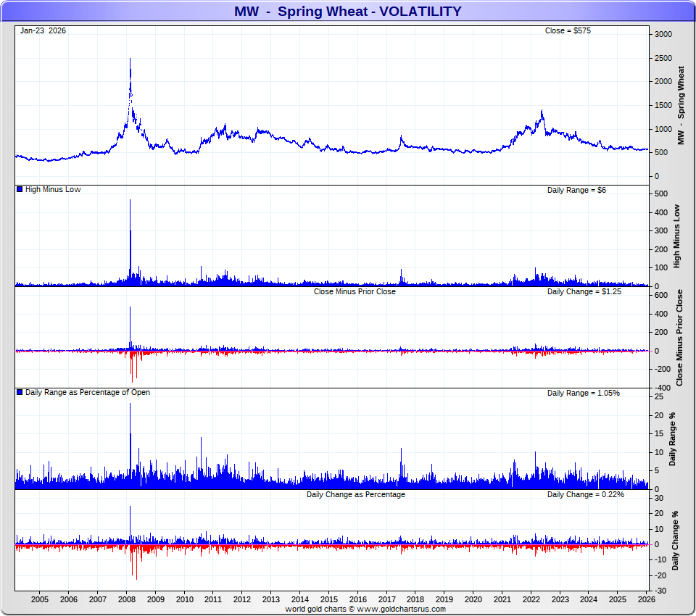Click the blue square beside Daily Range as Percentage
This screenshot has height=616, width=696.
coord(20,393)
